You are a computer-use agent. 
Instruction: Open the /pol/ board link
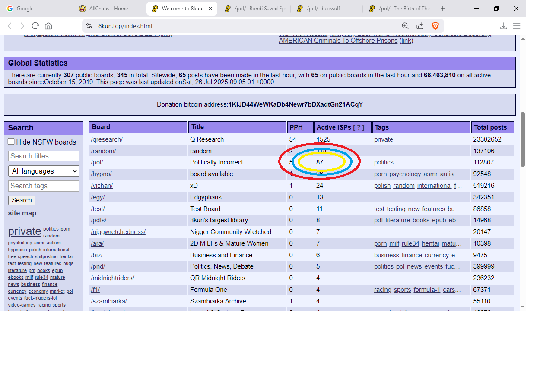click(x=97, y=162)
